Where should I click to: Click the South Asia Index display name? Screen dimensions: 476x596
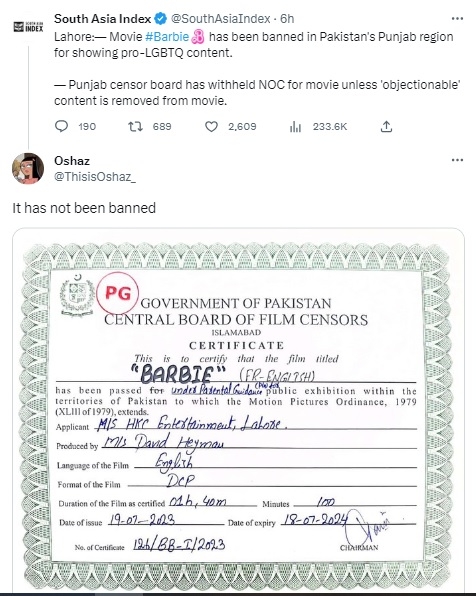[103, 18]
